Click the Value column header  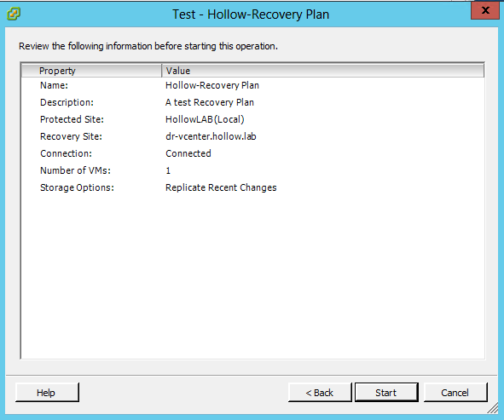coord(322,71)
